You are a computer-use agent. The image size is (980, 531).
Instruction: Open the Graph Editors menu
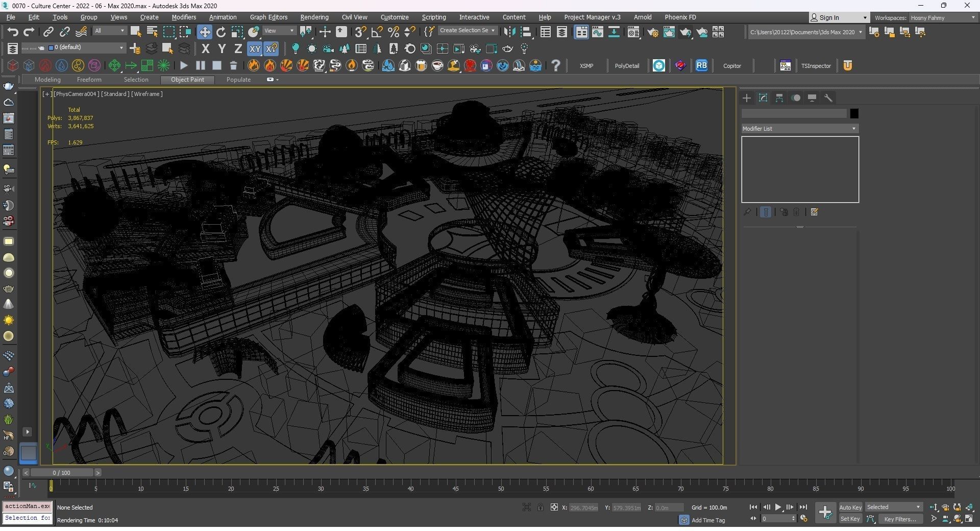[268, 17]
